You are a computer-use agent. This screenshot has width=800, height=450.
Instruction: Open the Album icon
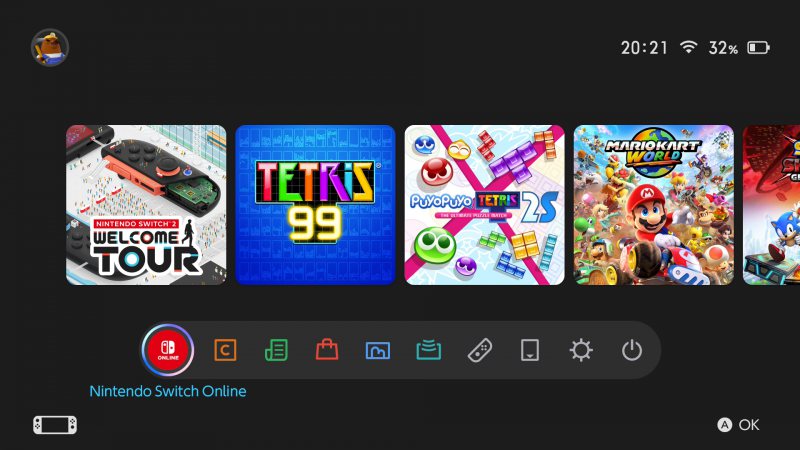(378, 351)
